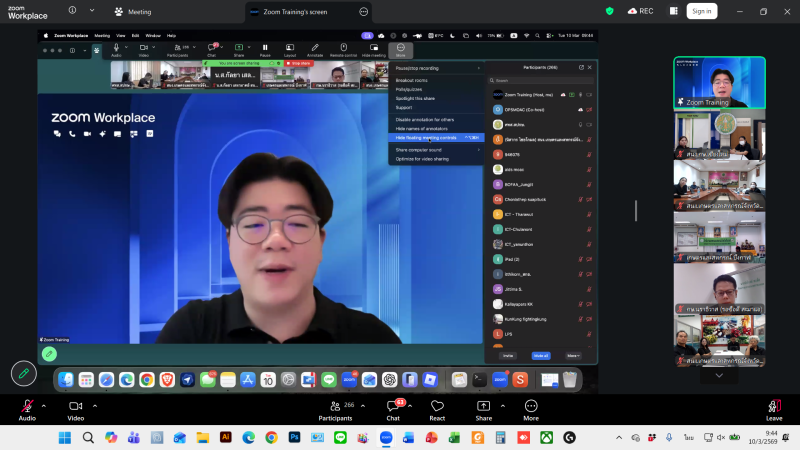This screenshot has height=450, width=800.
Task: Open the Chat panel
Action: (x=393, y=408)
